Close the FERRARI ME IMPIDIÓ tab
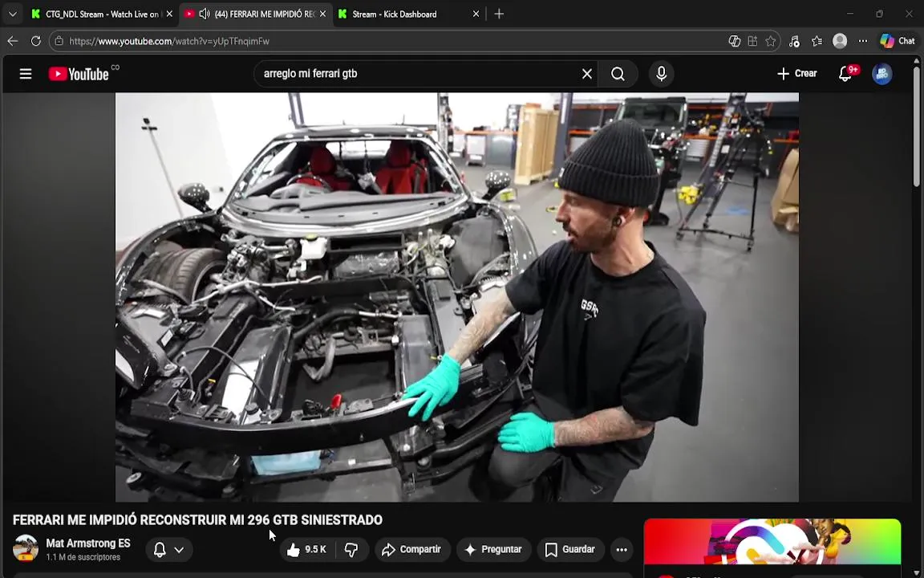The height and width of the screenshot is (578, 924). point(322,14)
